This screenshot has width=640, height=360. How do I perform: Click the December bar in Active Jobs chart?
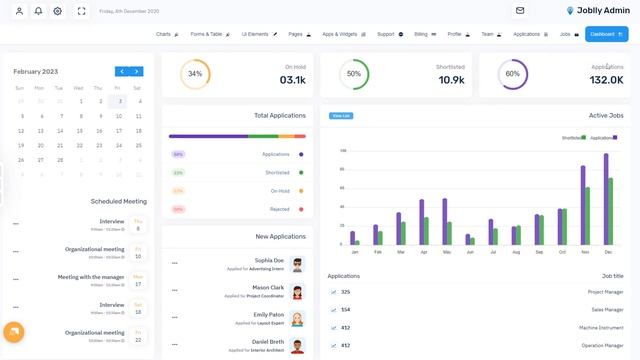(x=606, y=199)
